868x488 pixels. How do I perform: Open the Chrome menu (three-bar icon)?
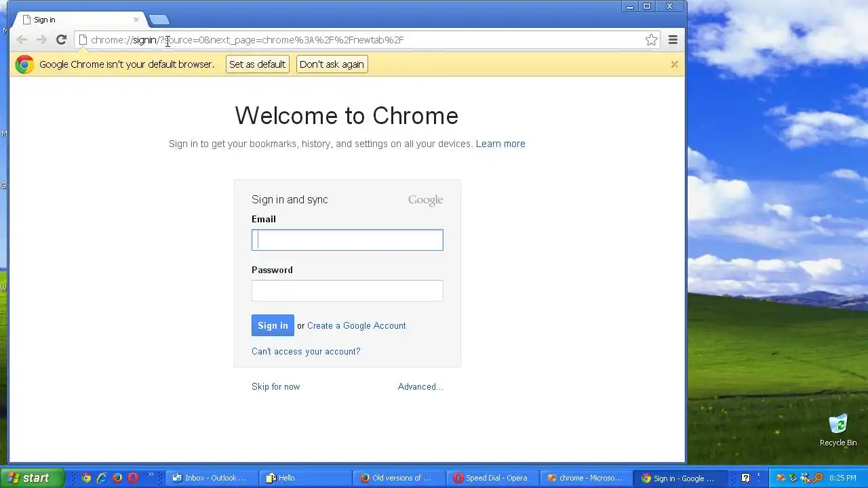[x=673, y=40]
